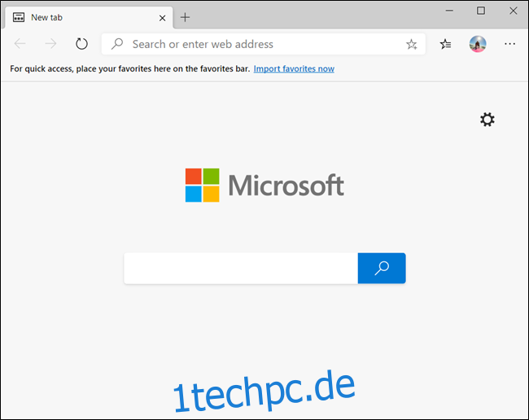Refresh the page with reload icon
This screenshot has height=420, width=529.
coord(81,43)
